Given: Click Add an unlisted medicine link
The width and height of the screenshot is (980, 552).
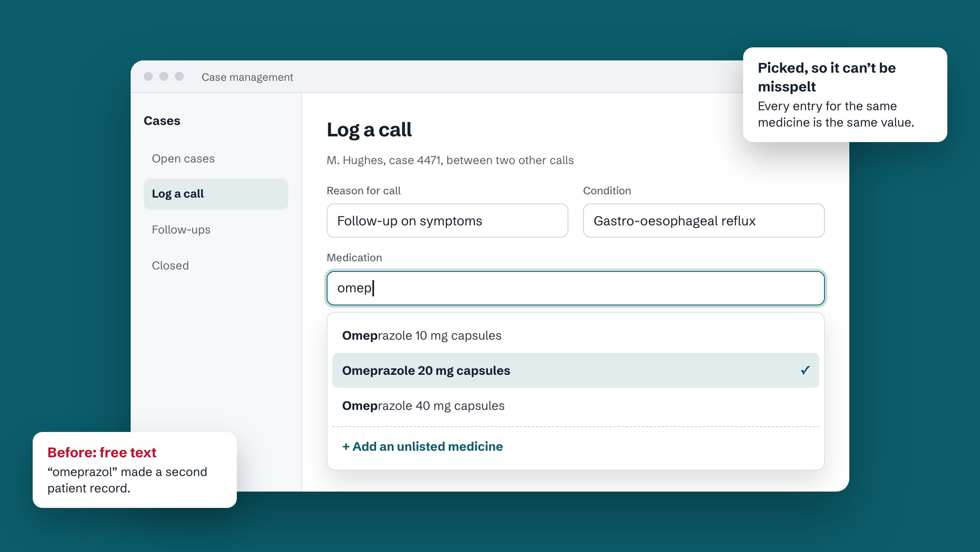Looking at the screenshot, I should (x=423, y=446).
